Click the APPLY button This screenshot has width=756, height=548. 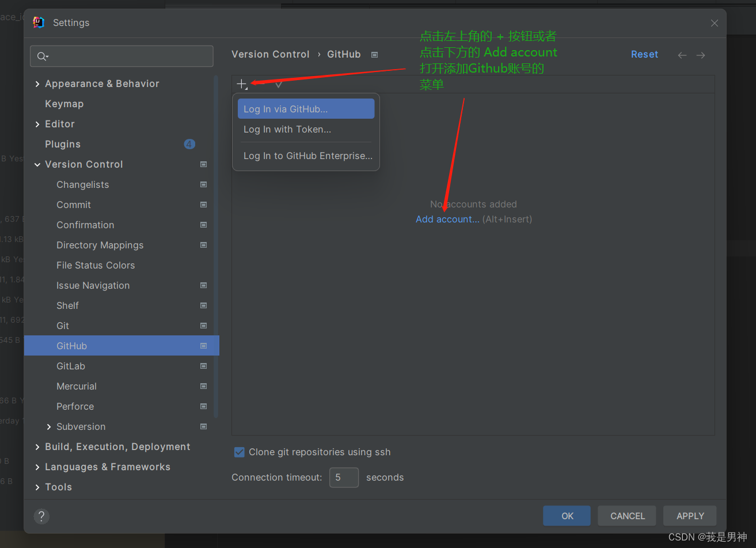click(x=690, y=516)
